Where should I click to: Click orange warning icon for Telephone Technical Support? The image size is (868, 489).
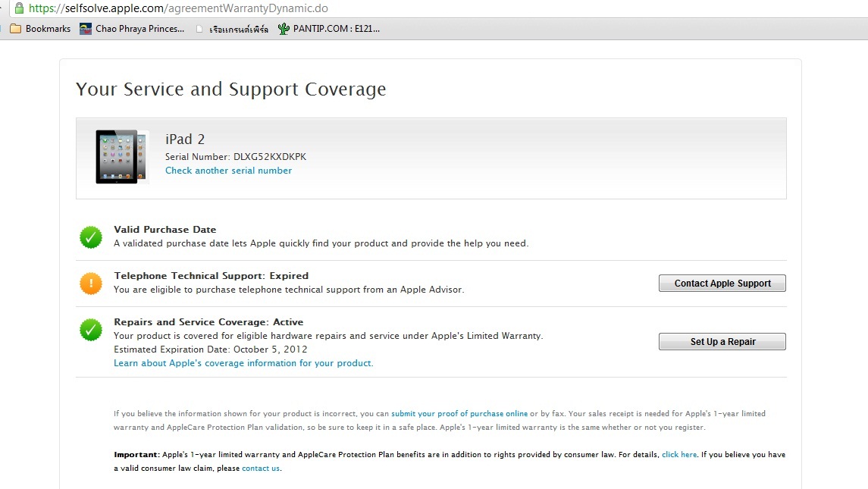coord(91,284)
